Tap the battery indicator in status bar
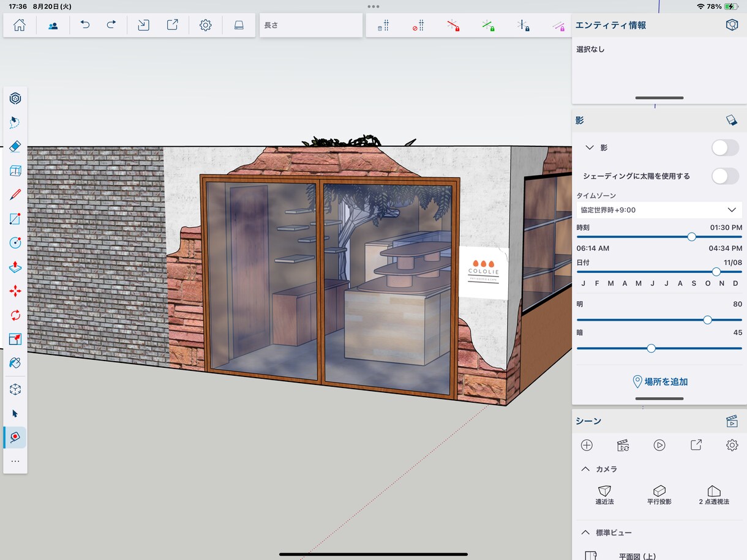The height and width of the screenshot is (560, 747). (732, 6)
